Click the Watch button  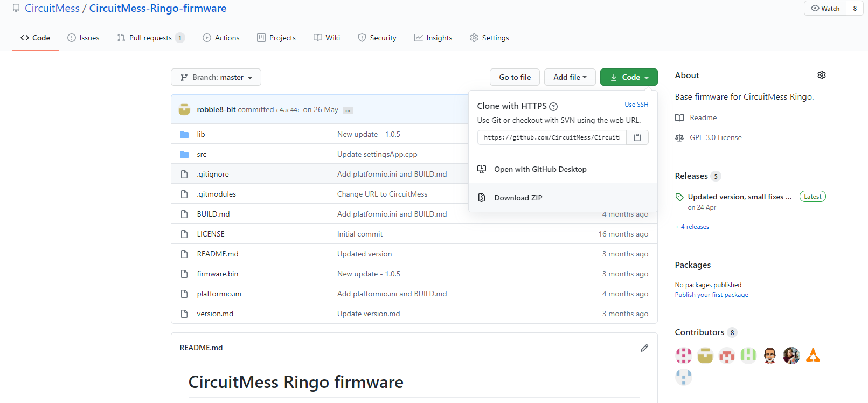[825, 8]
